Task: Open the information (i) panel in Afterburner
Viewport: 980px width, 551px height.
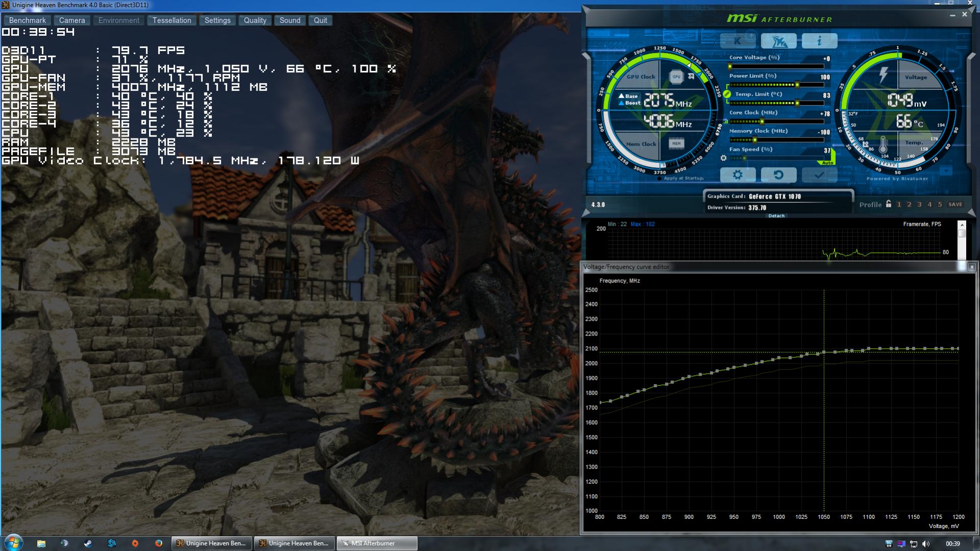Action: click(819, 40)
